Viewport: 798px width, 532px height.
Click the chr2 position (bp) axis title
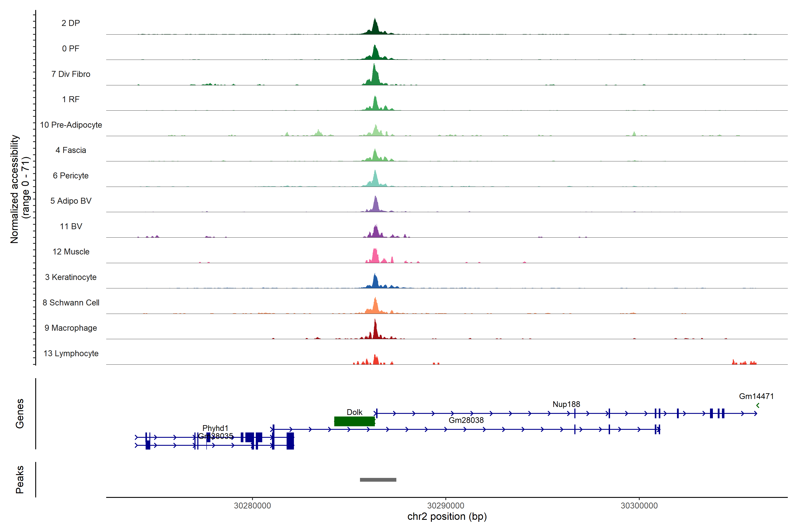click(447, 516)
